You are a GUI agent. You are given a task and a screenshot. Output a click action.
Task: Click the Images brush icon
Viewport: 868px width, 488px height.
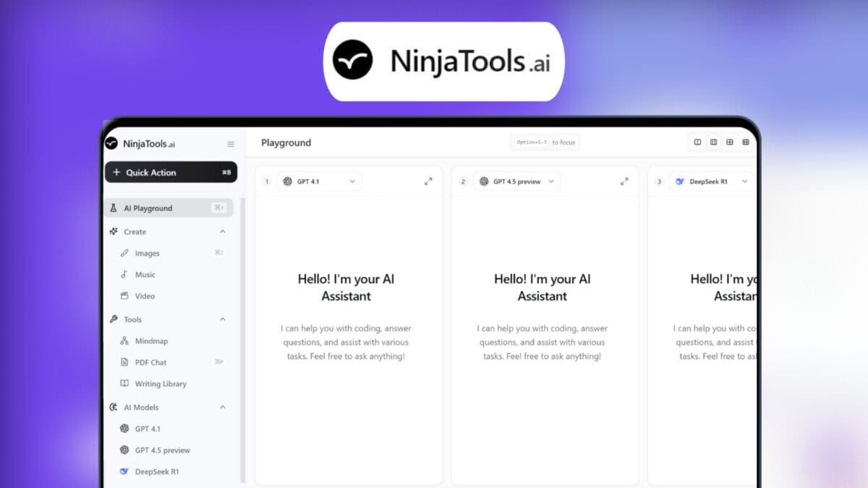pos(124,253)
